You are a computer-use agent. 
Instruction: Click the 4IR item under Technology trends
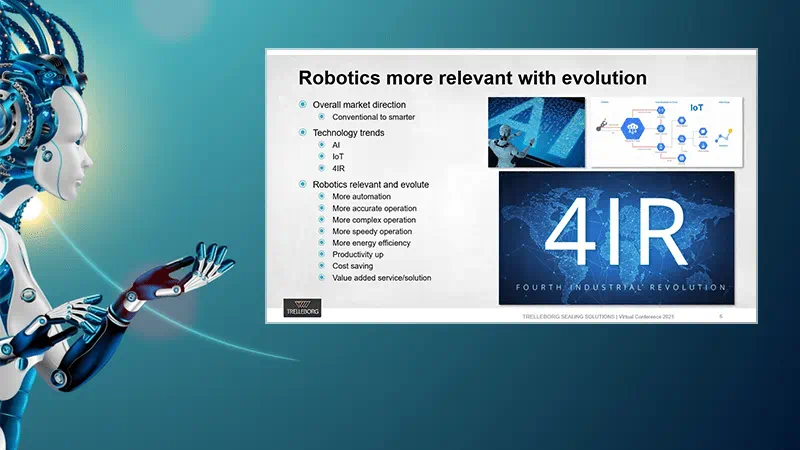pyautogui.click(x=340, y=169)
